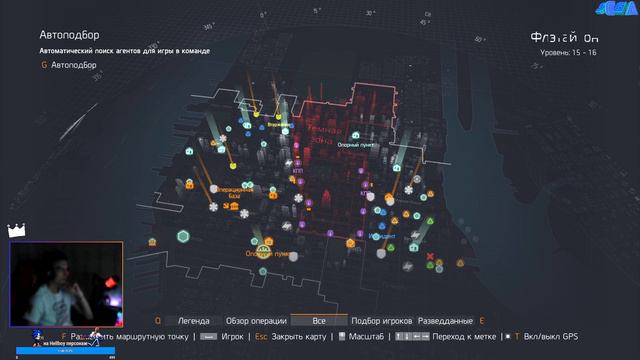Center map on Игрок

[x=222, y=337]
